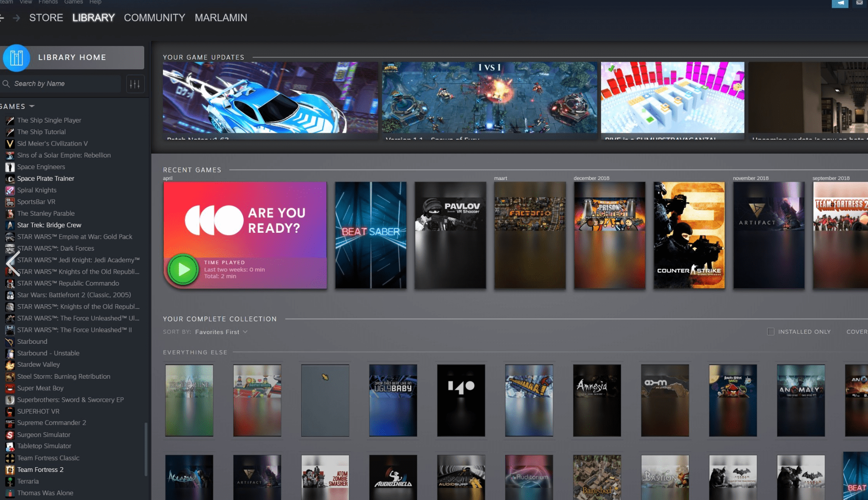Click the Thomas Was Alone icon
This screenshot has width=868, height=500.
point(10,493)
